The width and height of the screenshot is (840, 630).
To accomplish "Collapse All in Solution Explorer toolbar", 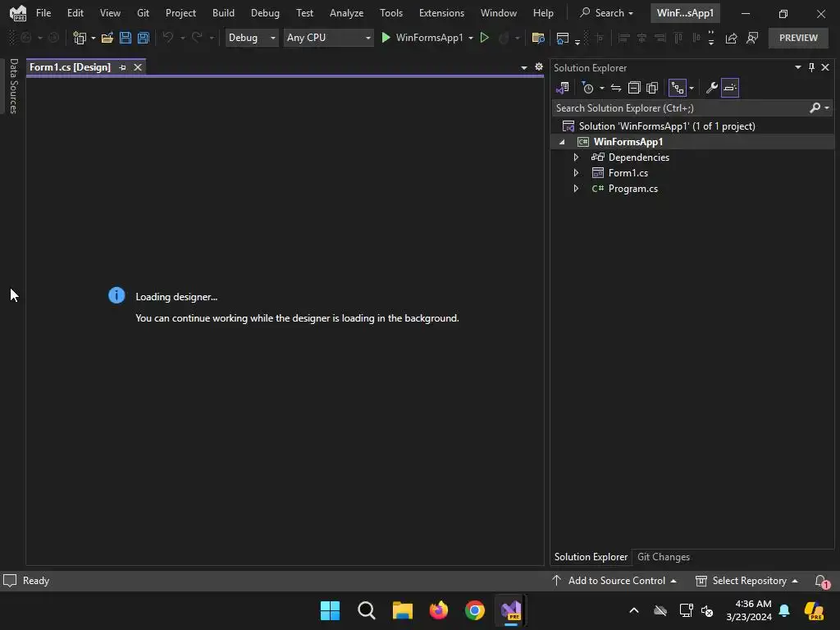I will pos(634,88).
